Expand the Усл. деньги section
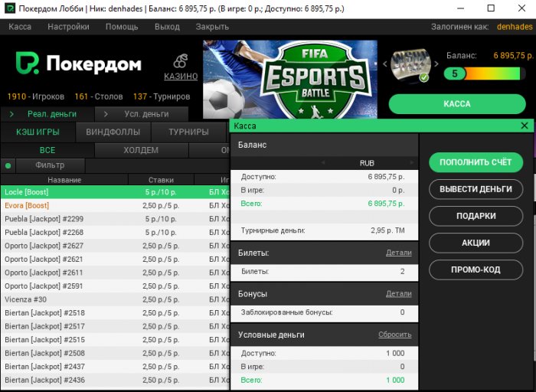The image size is (536, 392). [x=142, y=114]
